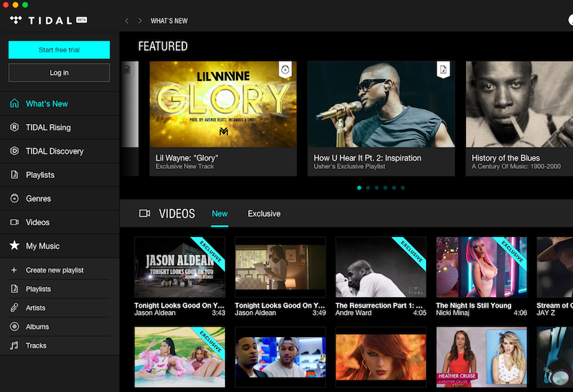Open the pool party exclusive video thumbnail
This screenshot has height=392, width=573.
(x=180, y=357)
